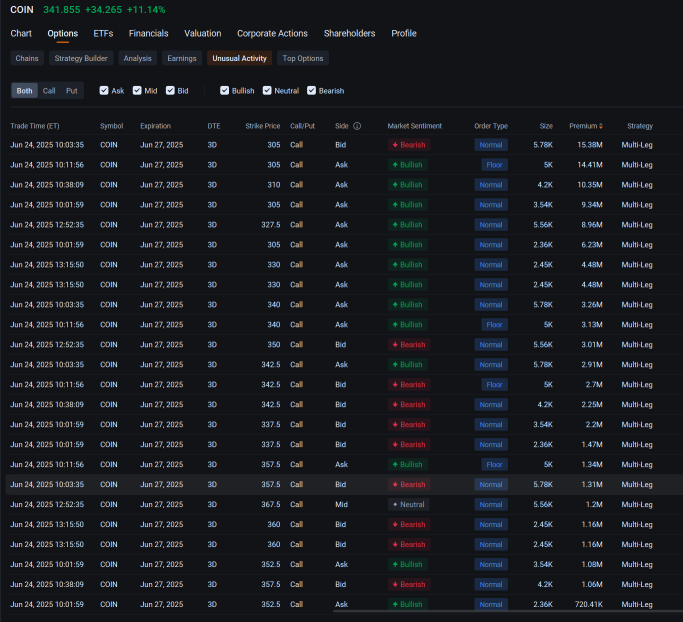Uncheck the Ask checkbox
The image size is (683, 622).
tap(104, 91)
